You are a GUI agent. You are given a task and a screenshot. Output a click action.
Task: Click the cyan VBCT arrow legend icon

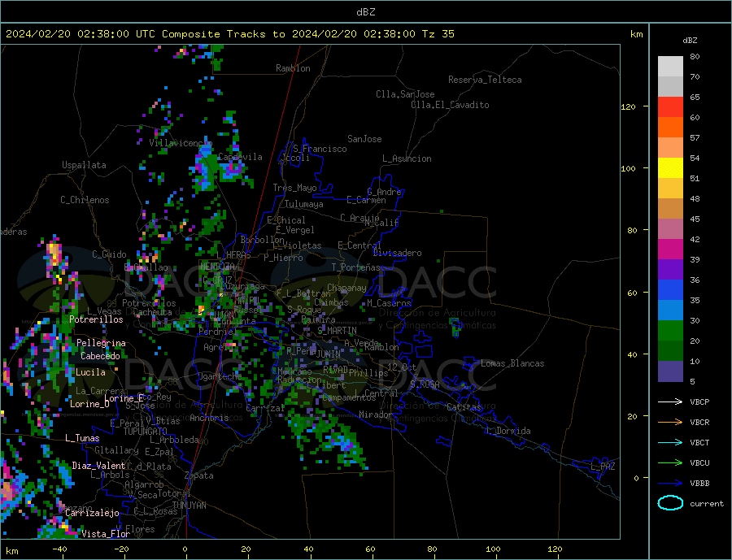coord(670,442)
